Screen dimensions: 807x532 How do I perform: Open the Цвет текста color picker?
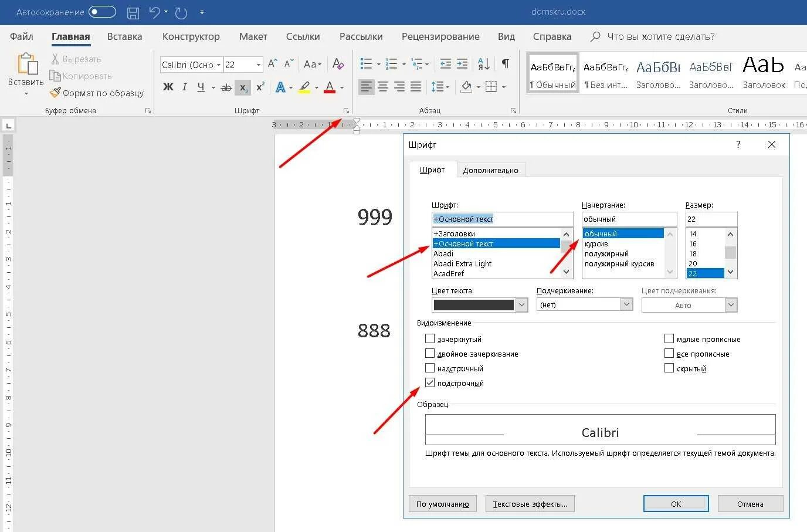[x=480, y=304]
